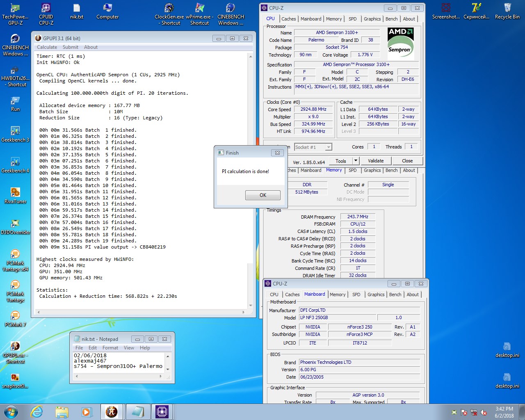Open GPUPI.exe shortcut on the desktop
The height and width of the screenshot is (420, 525).
tap(15, 352)
